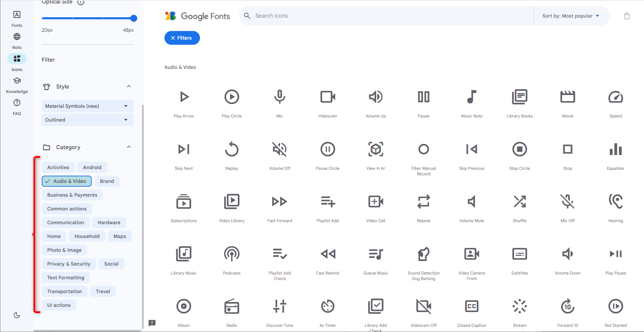Screen dimensions: 644x332
Task: Select the Podcasts icon
Action: [x=231, y=254]
